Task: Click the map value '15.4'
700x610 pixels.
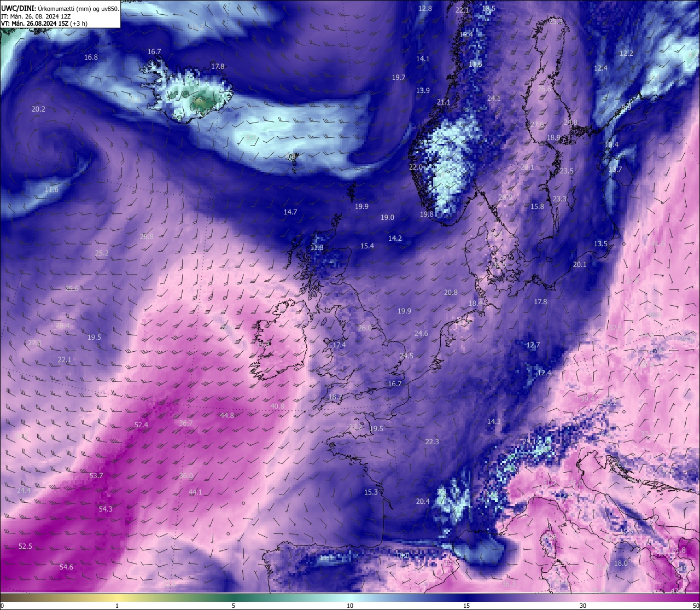Action: [367, 246]
